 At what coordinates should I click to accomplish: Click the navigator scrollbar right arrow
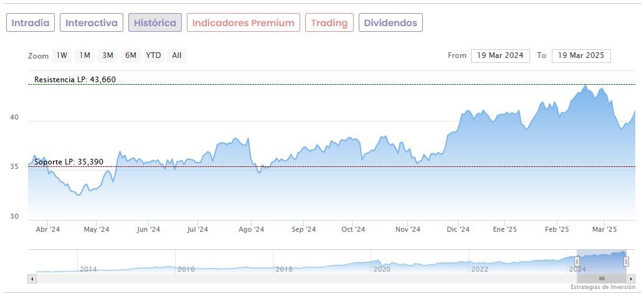coord(631,278)
